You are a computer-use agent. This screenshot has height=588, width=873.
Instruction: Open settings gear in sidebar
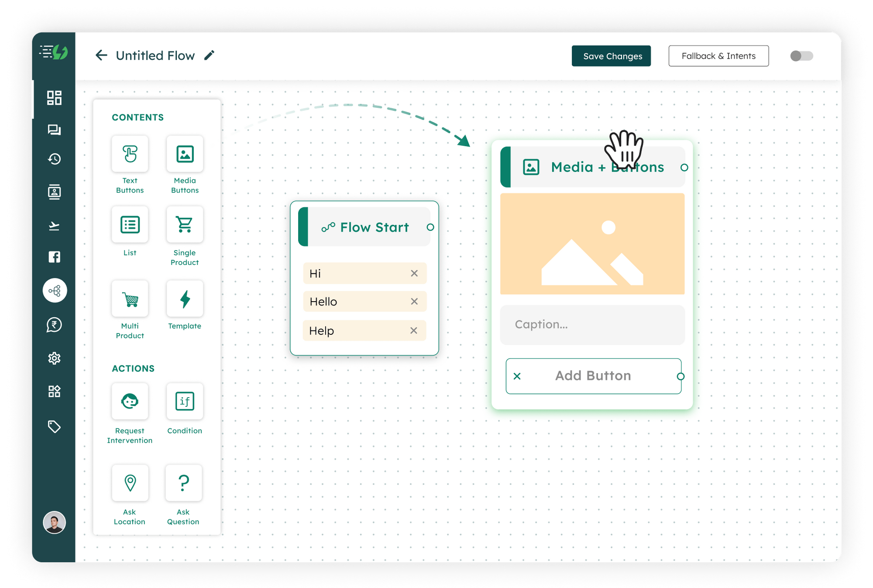[x=54, y=358]
